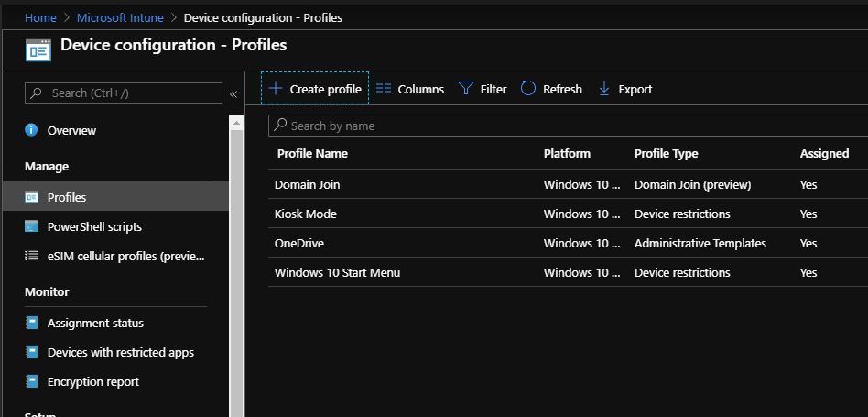Click the Devices with restricted apps icon
The width and height of the screenshot is (868, 417).
point(32,352)
